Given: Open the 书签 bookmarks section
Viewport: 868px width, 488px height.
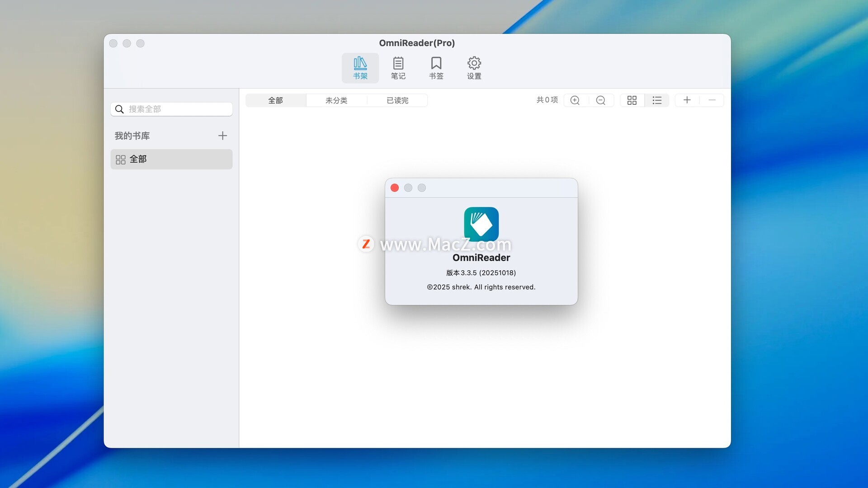Looking at the screenshot, I should click(x=436, y=68).
